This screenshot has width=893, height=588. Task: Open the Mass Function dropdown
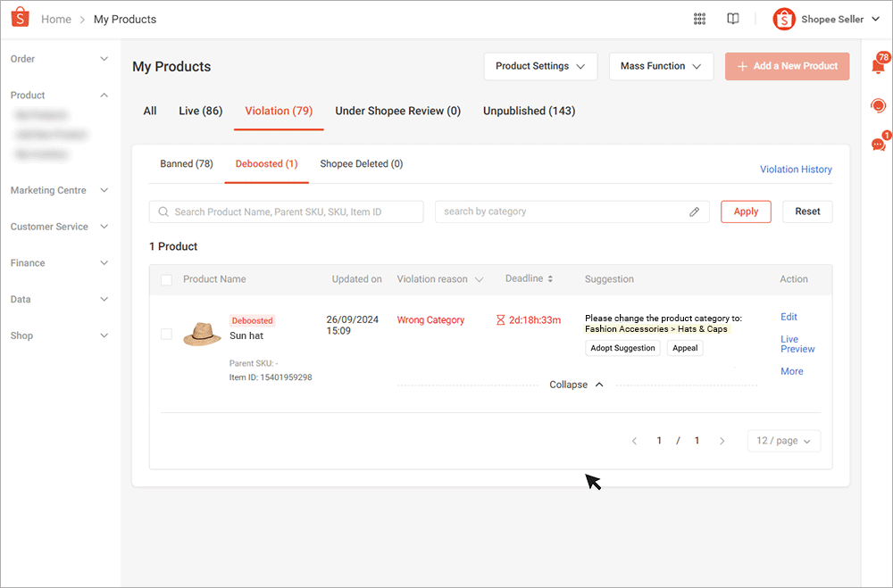coord(661,66)
